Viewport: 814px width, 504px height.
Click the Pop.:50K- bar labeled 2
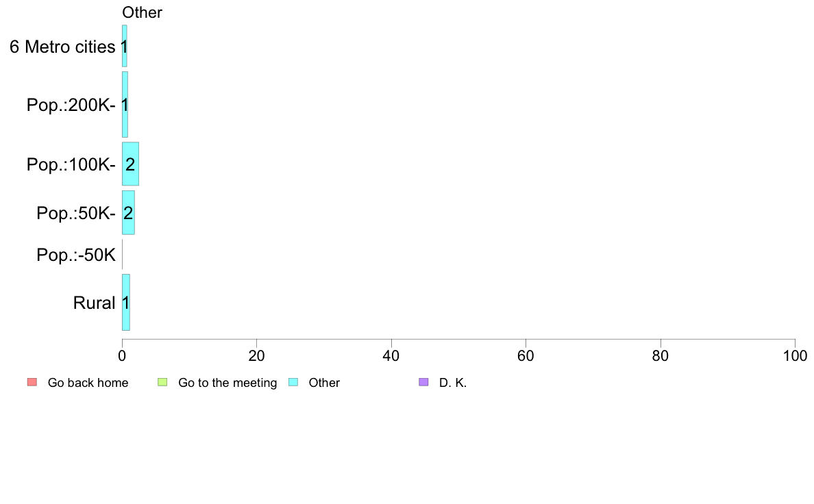point(128,212)
